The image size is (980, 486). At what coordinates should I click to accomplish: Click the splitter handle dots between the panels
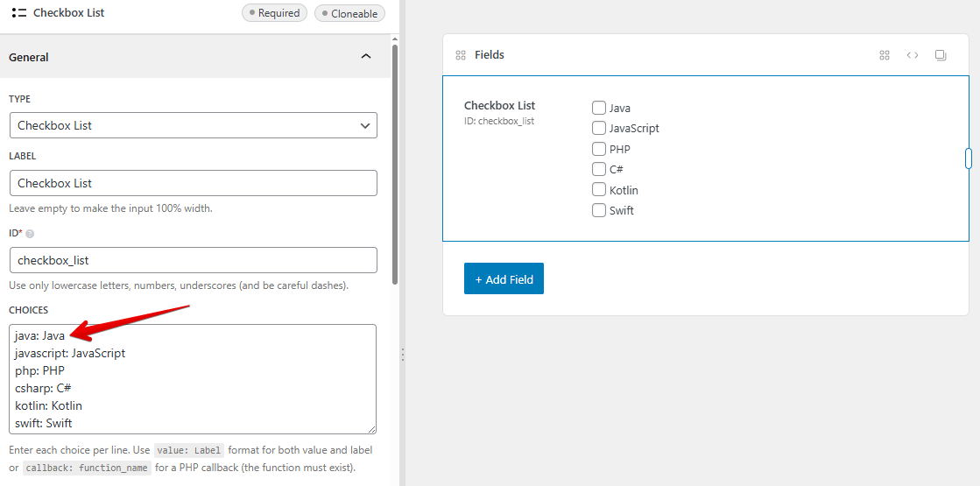tap(403, 355)
